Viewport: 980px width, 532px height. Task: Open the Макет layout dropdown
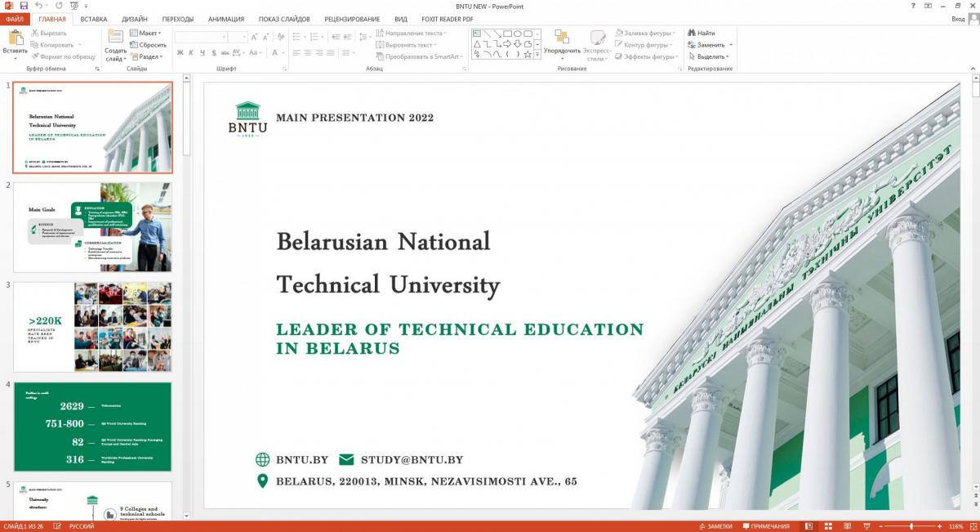click(x=146, y=34)
